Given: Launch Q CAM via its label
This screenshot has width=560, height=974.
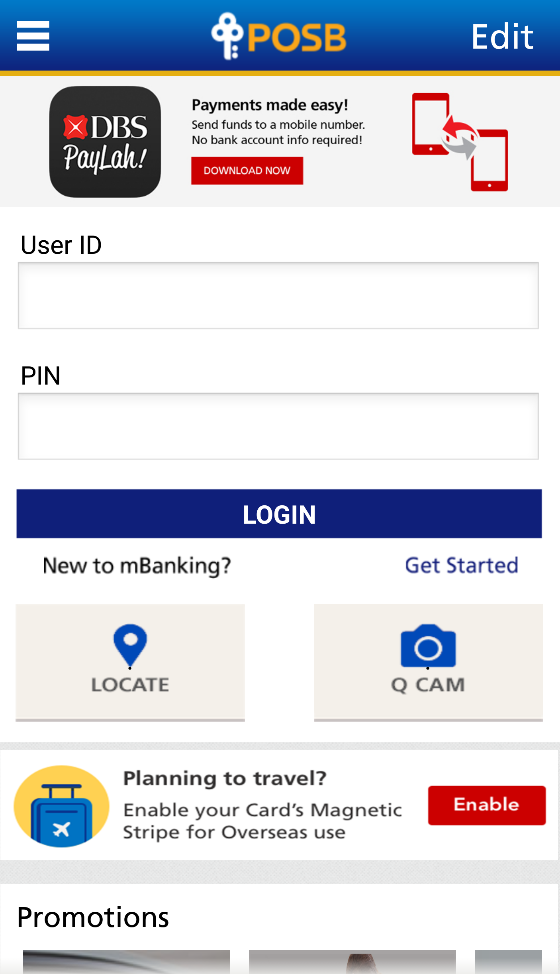Looking at the screenshot, I should point(428,685).
